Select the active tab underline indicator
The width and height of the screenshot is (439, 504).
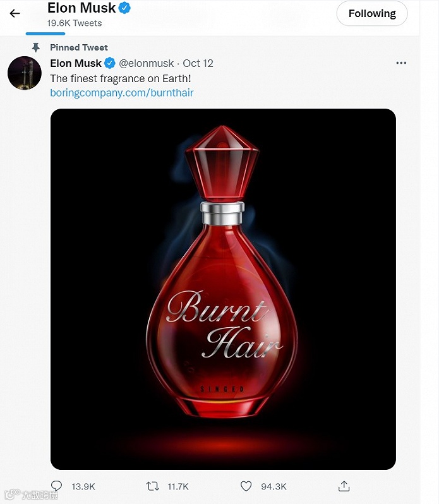pos(45,33)
